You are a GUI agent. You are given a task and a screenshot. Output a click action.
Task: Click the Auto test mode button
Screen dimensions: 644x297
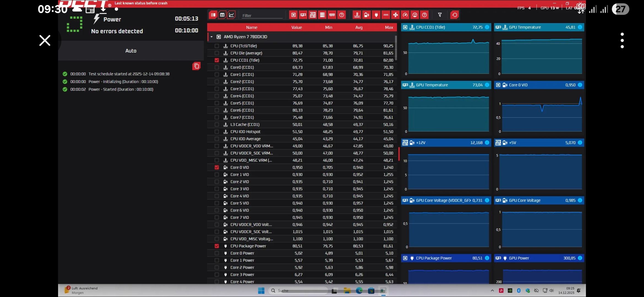(x=131, y=51)
